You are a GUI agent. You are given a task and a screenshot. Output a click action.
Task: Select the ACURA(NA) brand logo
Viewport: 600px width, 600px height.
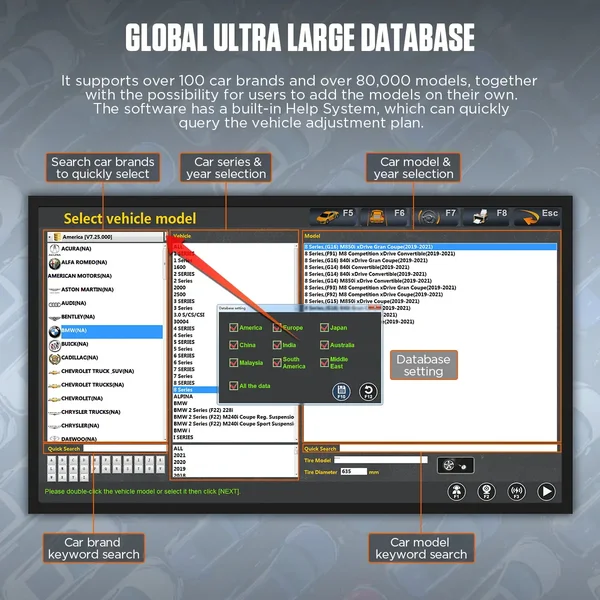tap(54, 249)
